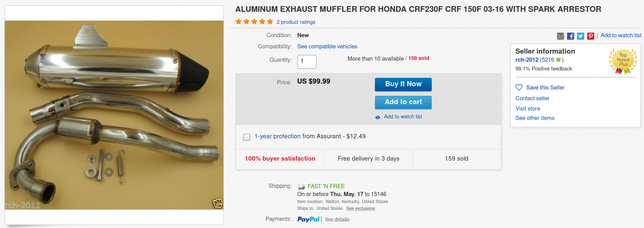Click seller name rch-2012
The image size is (644, 228).
click(x=526, y=60)
